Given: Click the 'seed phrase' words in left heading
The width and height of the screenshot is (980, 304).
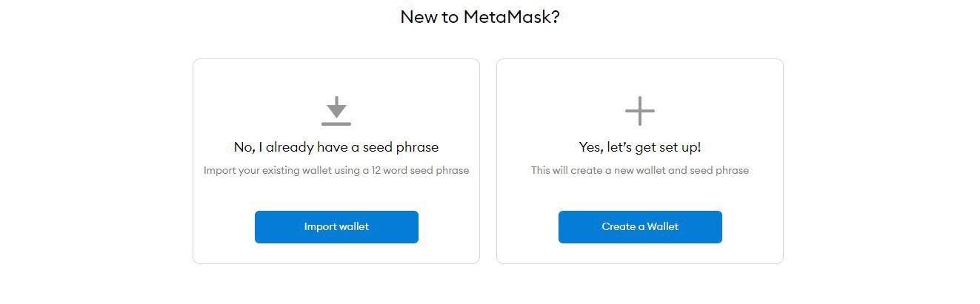Looking at the screenshot, I should coord(401,147).
